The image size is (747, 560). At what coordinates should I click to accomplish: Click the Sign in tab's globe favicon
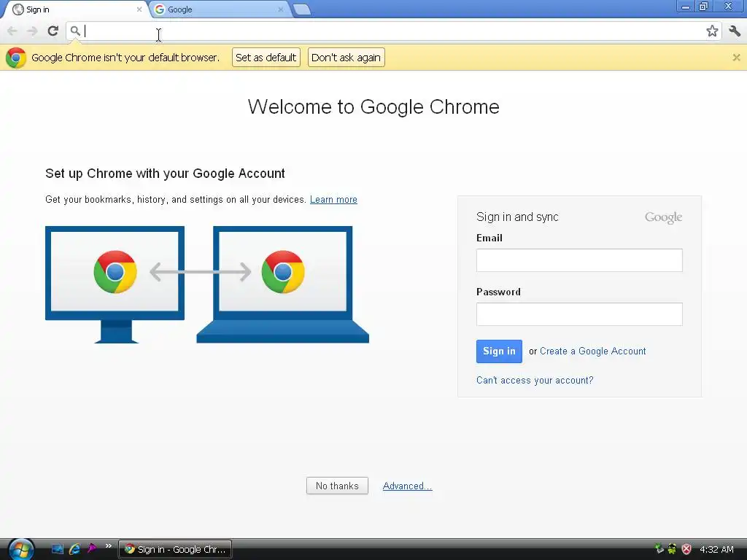click(18, 9)
